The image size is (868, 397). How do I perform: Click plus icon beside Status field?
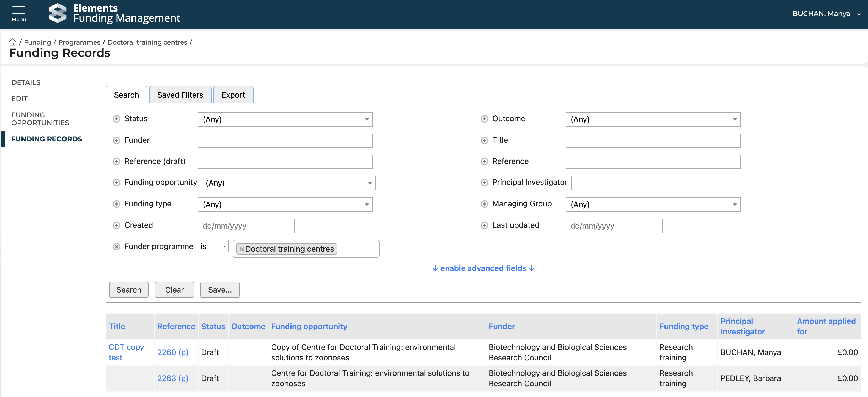[x=117, y=119]
